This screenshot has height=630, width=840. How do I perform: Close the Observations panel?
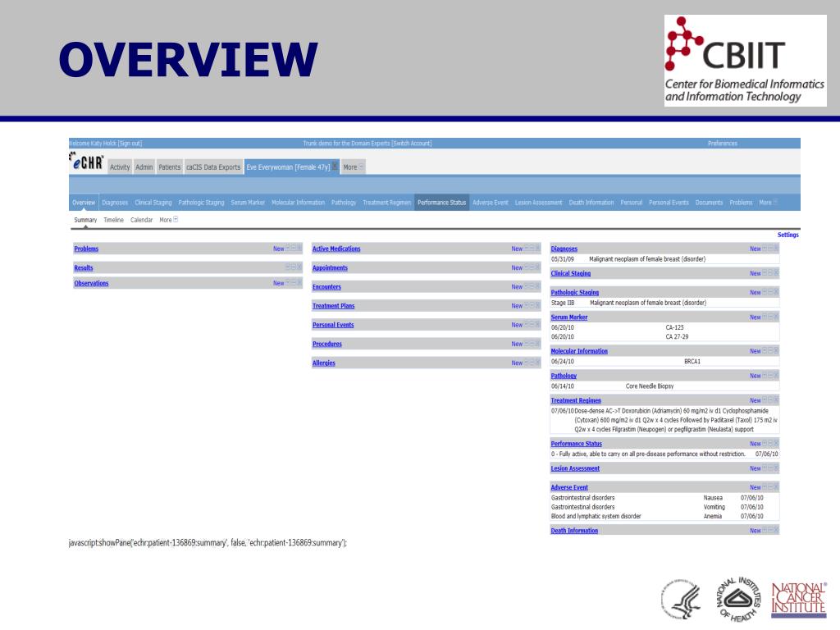click(299, 282)
